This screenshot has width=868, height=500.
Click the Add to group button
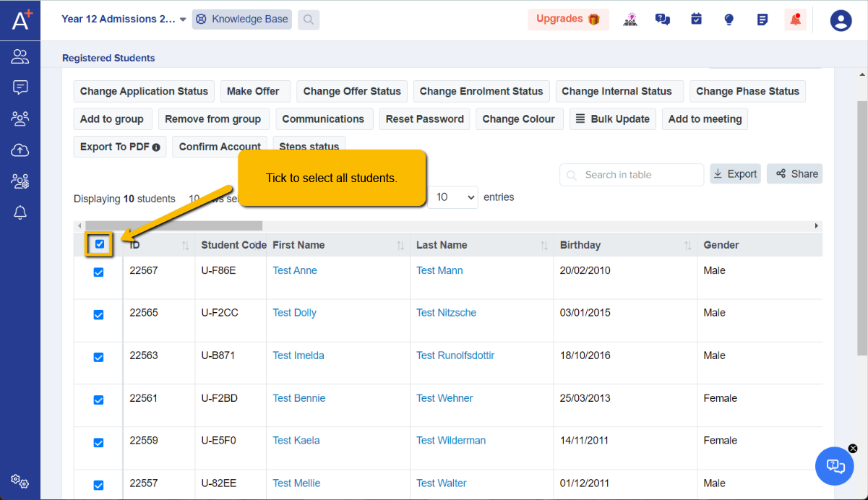(x=111, y=119)
